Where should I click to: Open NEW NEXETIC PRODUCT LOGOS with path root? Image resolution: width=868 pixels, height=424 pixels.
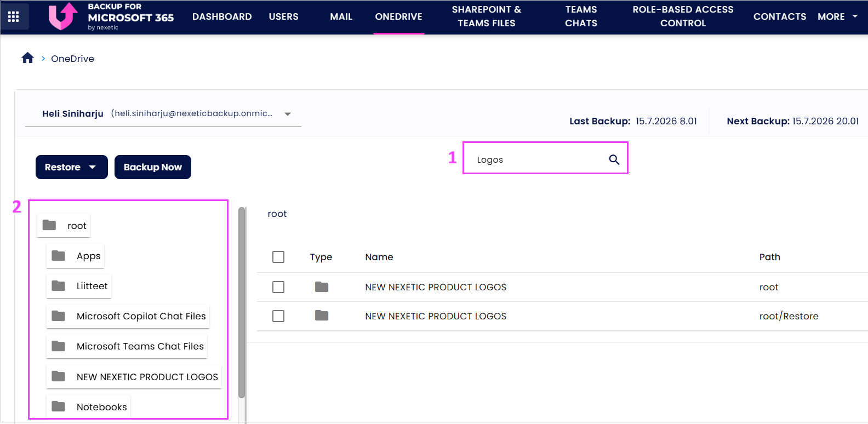coord(436,287)
